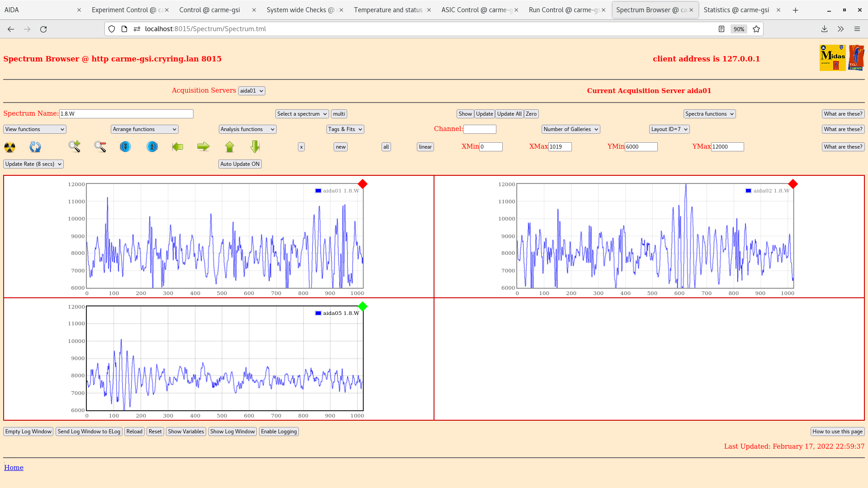Click the zoom out magnifier icon
This screenshot has width=868, height=488.
100,146
